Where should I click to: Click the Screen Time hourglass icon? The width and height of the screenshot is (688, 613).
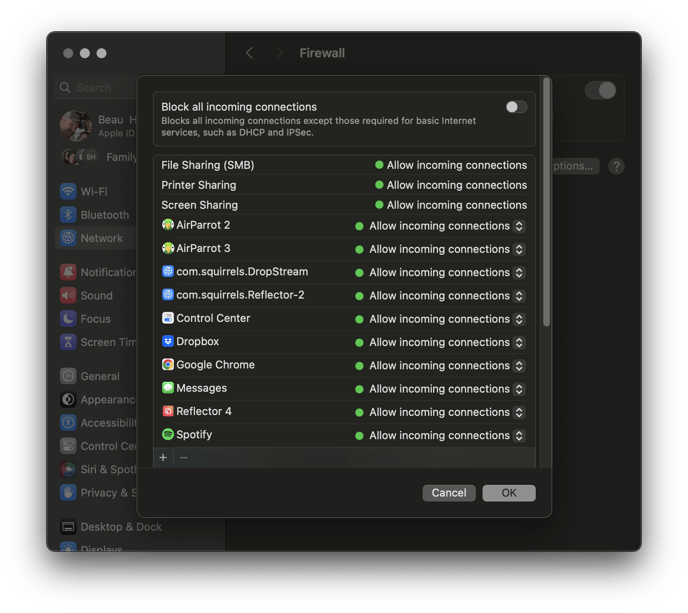pyautogui.click(x=68, y=342)
